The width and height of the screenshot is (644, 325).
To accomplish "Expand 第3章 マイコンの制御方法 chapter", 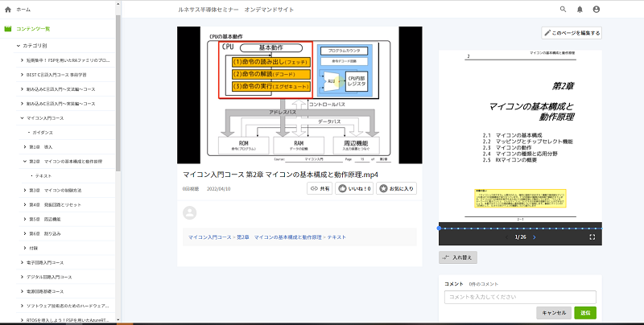I will point(25,191).
